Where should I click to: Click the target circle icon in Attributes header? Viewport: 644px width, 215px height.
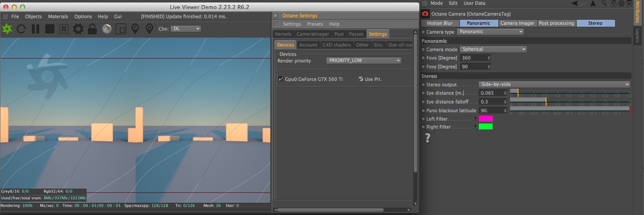click(x=621, y=3)
